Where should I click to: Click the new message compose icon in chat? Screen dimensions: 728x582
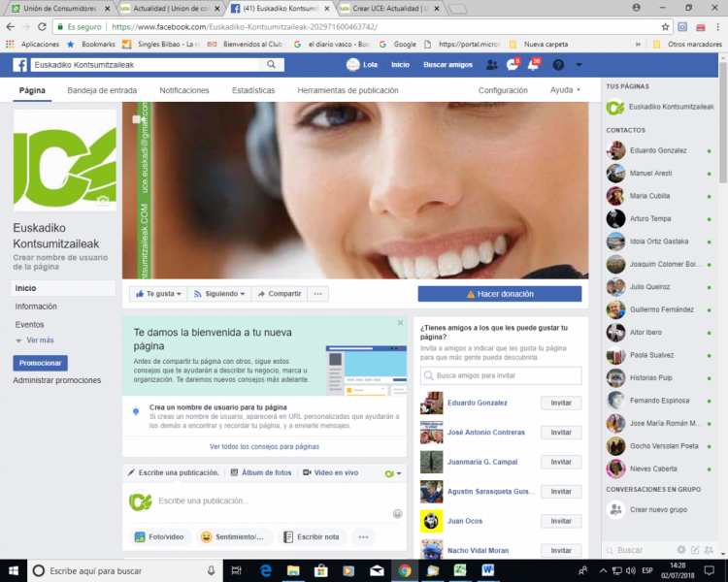coord(695,550)
